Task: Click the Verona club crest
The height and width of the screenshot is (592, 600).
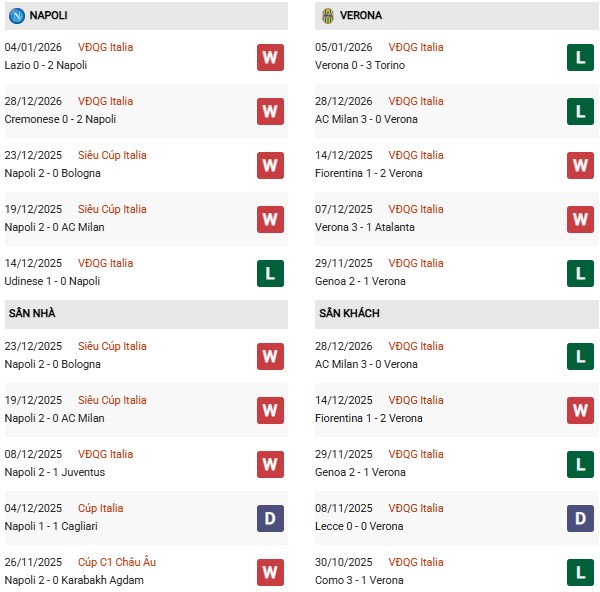Action: (327, 16)
